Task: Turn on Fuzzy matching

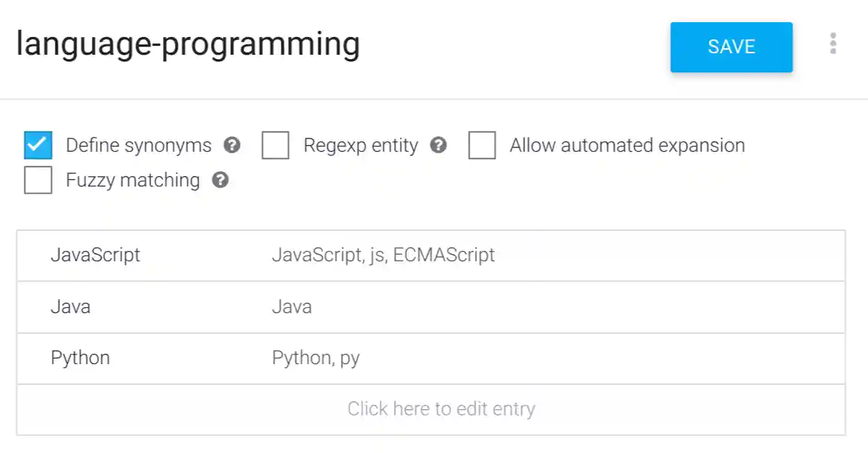Action: pyautogui.click(x=37, y=181)
